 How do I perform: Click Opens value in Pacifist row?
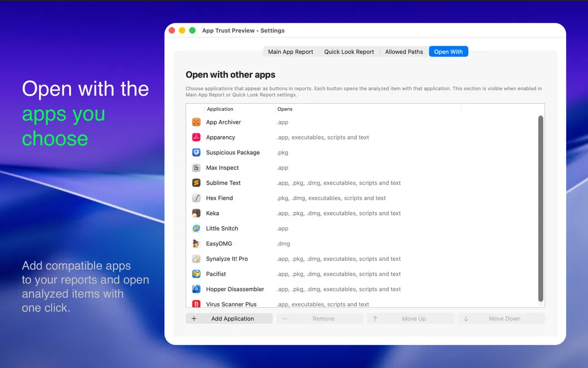tap(339, 274)
